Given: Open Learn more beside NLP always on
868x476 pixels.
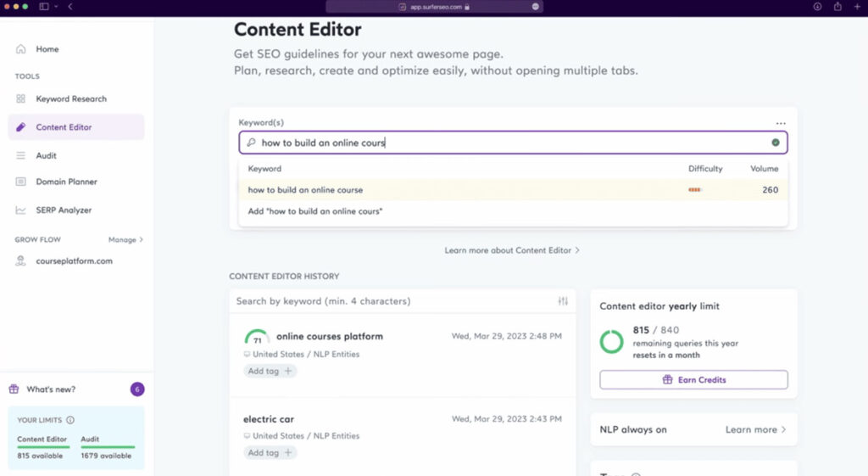Looking at the screenshot, I should [755, 429].
